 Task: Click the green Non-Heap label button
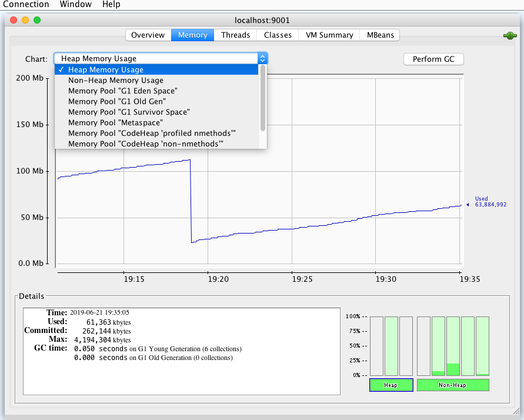(453, 385)
